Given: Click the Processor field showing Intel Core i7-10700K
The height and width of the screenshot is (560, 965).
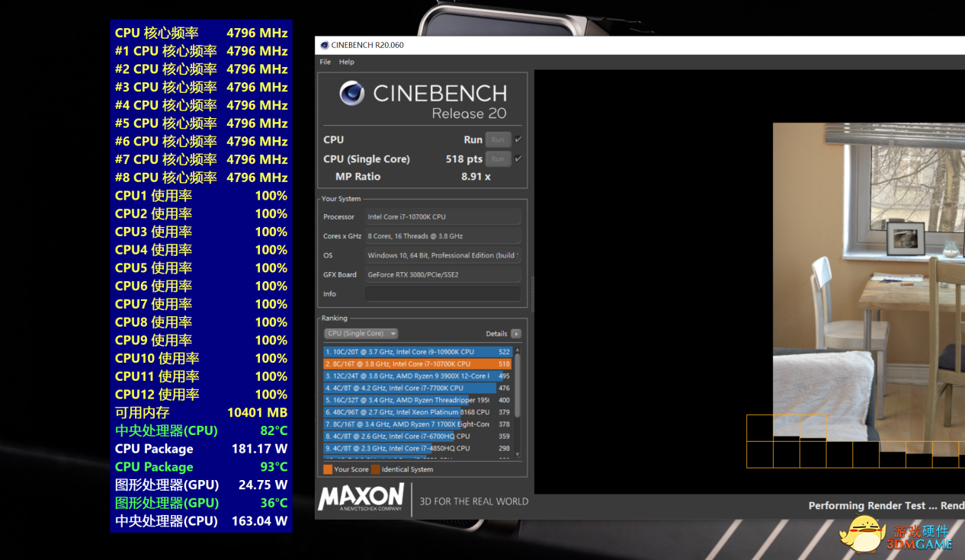Looking at the screenshot, I should (x=443, y=216).
